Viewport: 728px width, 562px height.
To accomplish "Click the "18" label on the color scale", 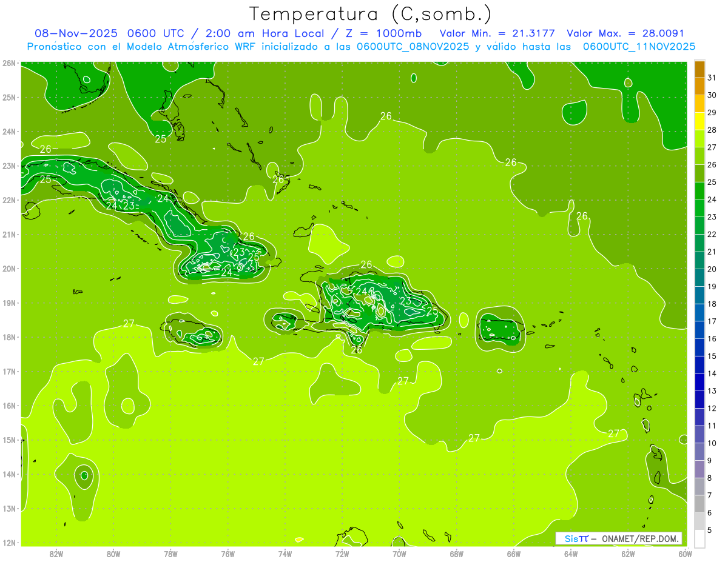I will (x=712, y=304).
